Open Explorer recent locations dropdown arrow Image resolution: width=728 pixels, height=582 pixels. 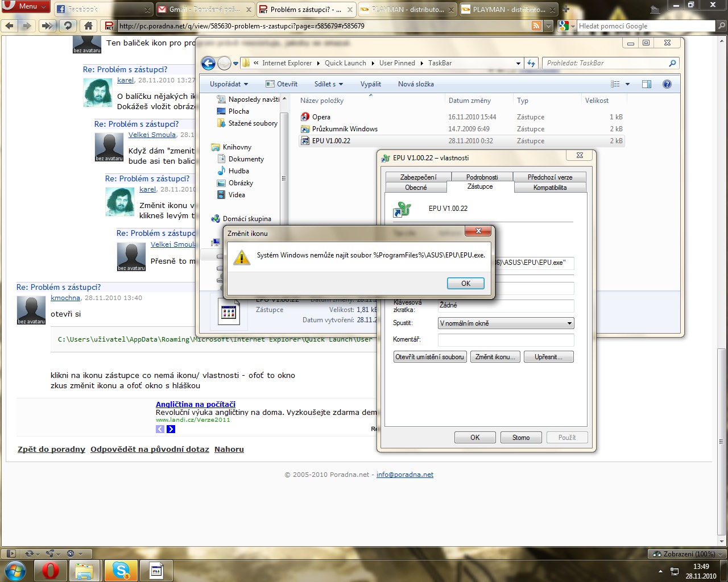(x=235, y=64)
